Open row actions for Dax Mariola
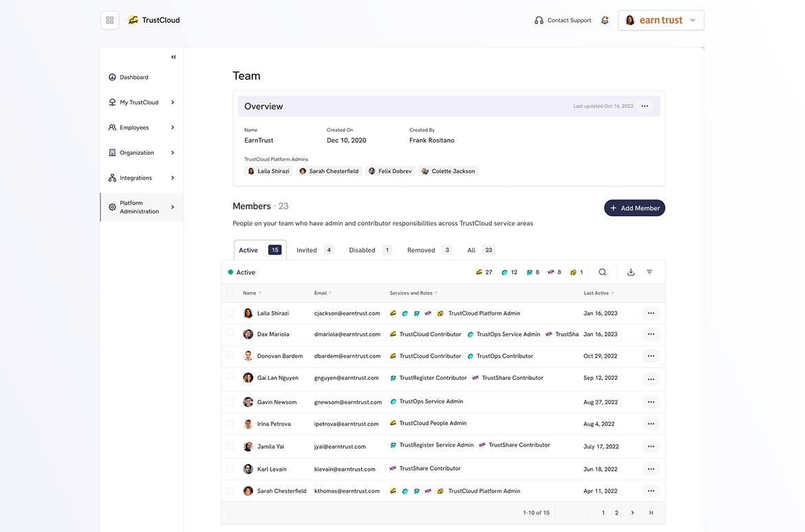Viewport: 805px width, 532px height. [x=651, y=334]
